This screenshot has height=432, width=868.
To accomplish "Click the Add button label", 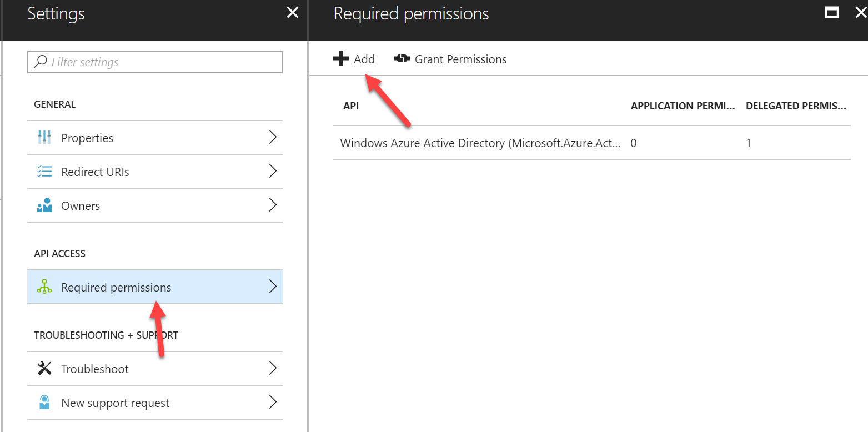I will click(x=364, y=59).
